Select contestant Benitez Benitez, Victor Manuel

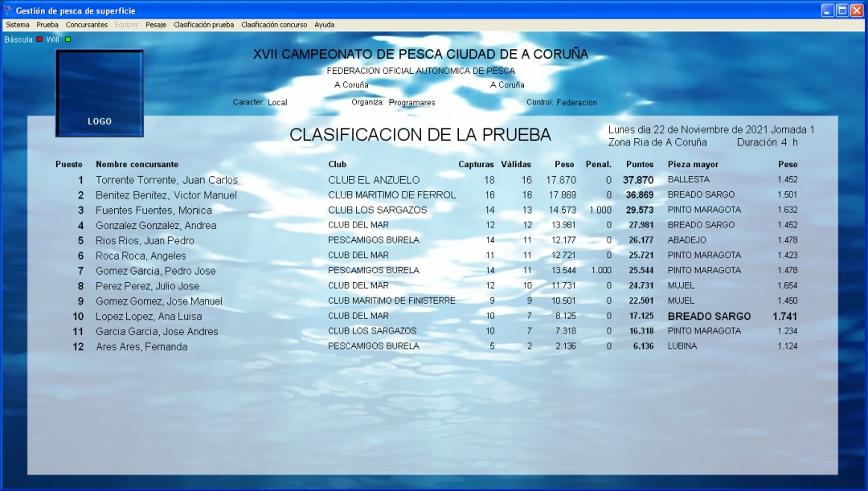(x=166, y=195)
